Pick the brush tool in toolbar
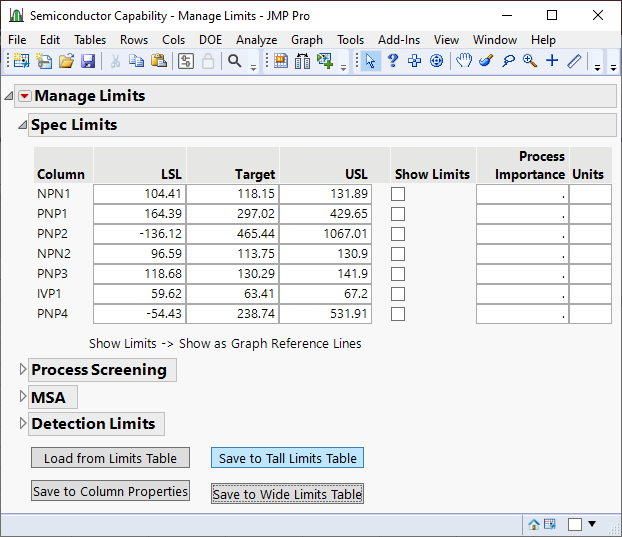The image size is (622, 537). [x=486, y=61]
